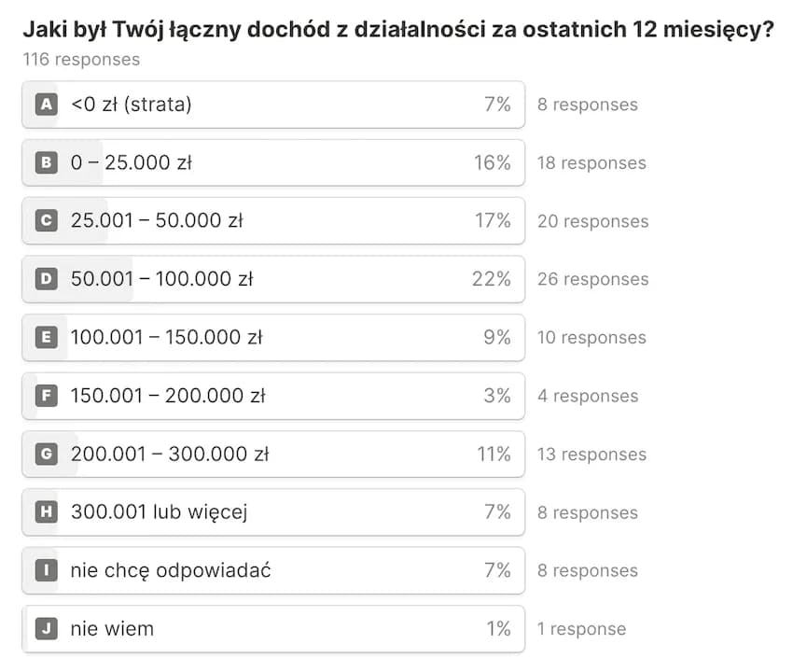The image size is (793, 672).
Task: Click the letter B badge icon
Action: coord(46,162)
